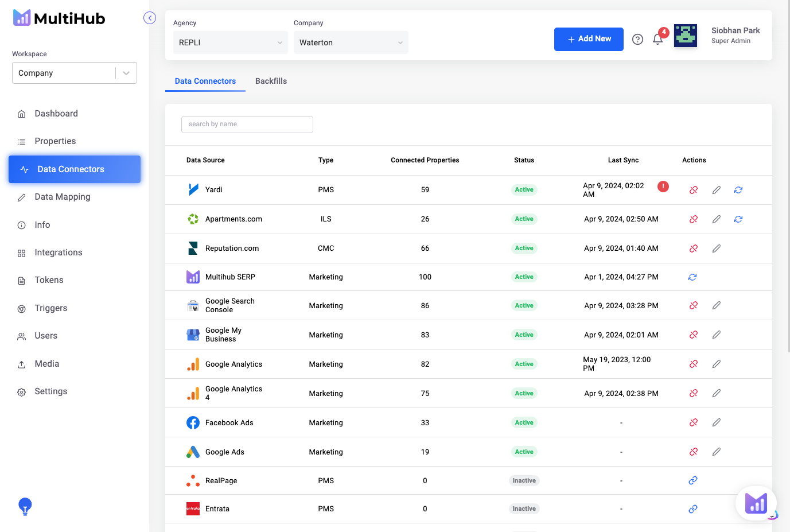
Task: Edit the Google Analytics 4 connector
Action: tap(717, 393)
